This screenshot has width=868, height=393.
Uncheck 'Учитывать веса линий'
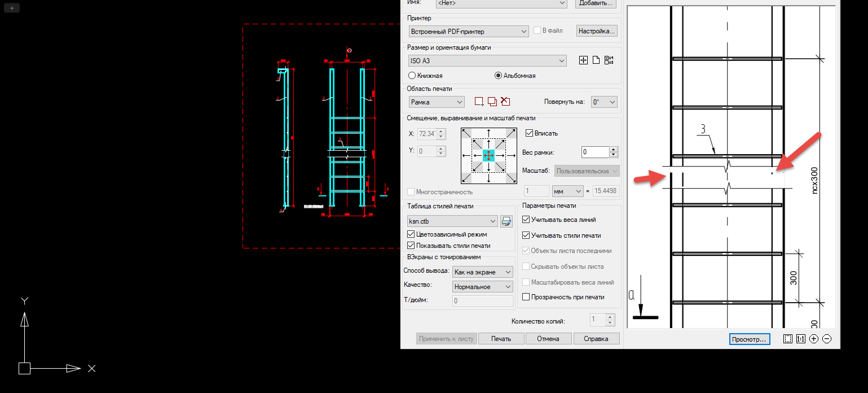[526, 220]
